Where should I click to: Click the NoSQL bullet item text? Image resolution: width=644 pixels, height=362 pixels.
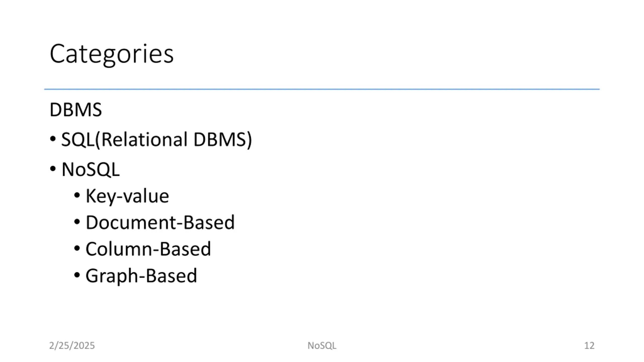(x=91, y=169)
